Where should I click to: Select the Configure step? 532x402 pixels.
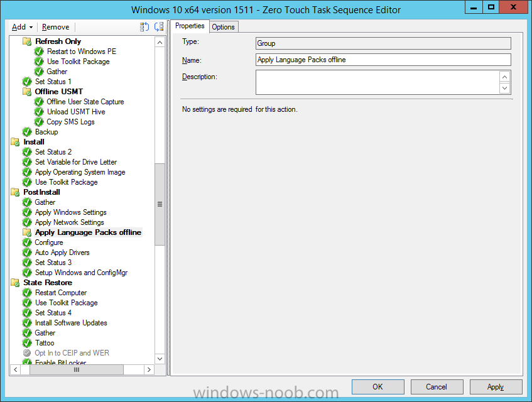[x=49, y=242]
